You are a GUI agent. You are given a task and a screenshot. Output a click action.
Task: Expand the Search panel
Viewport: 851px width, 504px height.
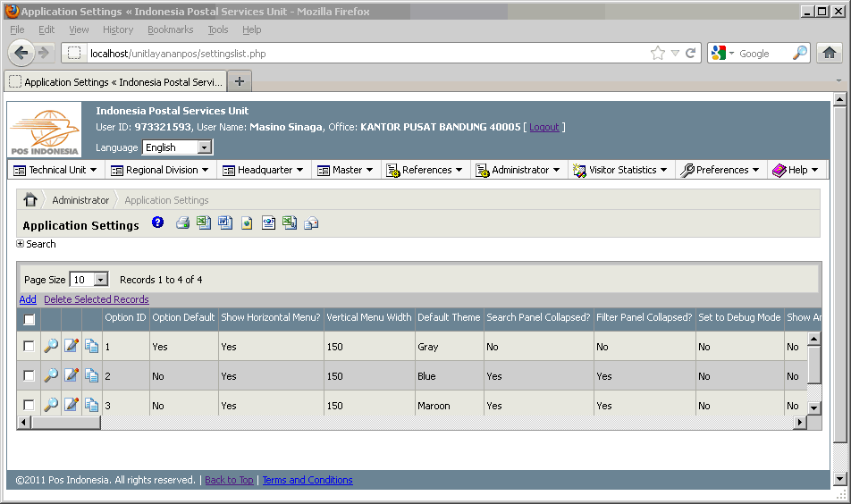[21, 244]
